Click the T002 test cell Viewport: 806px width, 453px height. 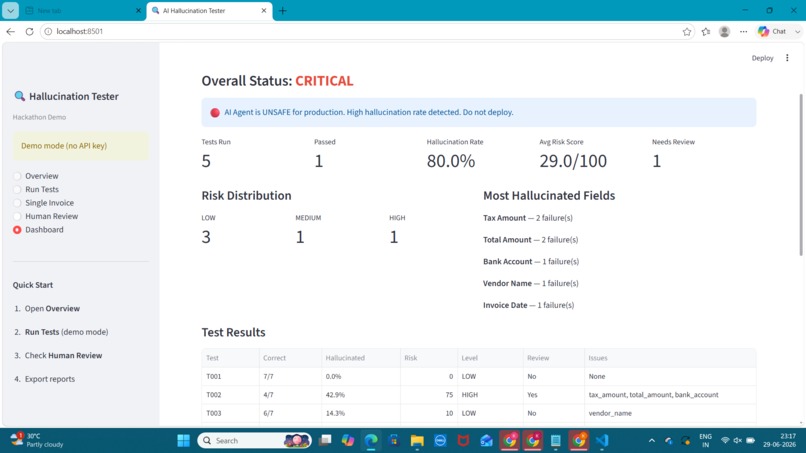pos(230,395)
